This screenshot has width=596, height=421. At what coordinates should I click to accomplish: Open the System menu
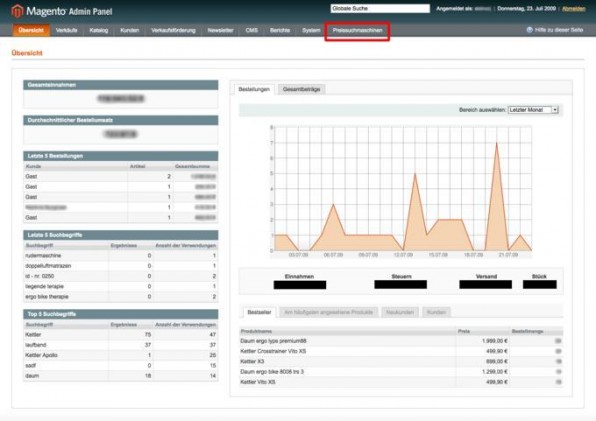pyautogui.click(x=311, y=30)
